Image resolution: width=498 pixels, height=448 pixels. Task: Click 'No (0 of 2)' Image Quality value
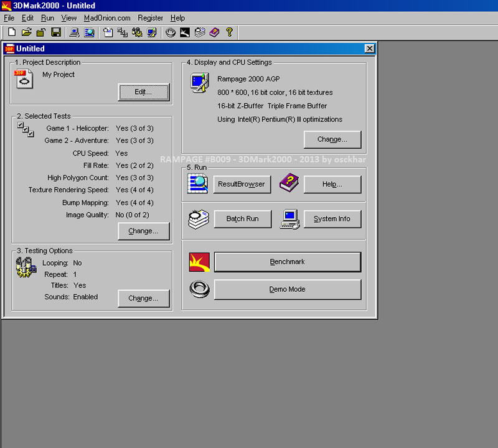pos(132,215)
